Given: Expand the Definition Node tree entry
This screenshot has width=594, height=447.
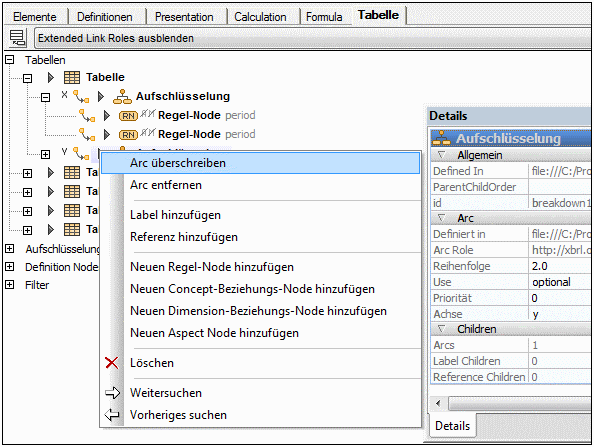Looking at the screenshot, I should point(9,267).
